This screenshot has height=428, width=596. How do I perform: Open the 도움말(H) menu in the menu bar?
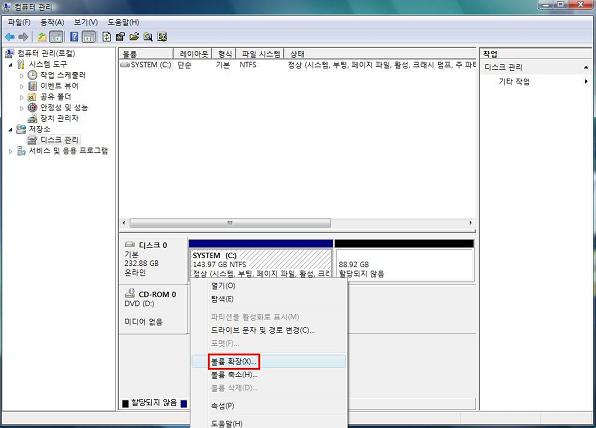123,22
